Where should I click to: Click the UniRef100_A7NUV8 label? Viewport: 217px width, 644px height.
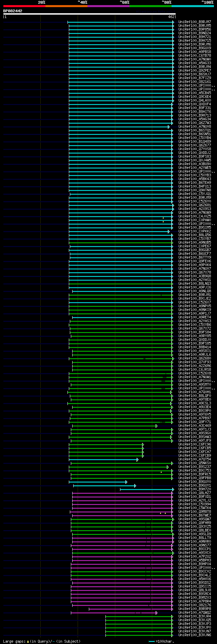(195, 127)
